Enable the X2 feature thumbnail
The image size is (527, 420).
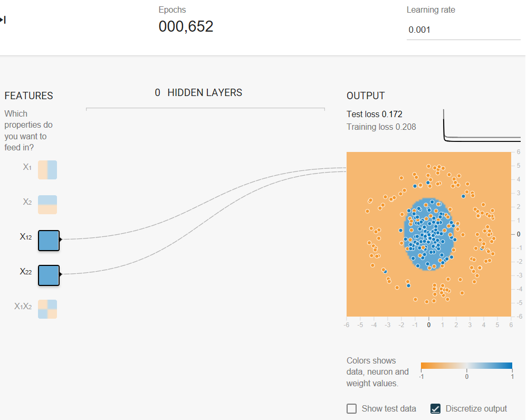pyautogui.click(x=47, y=205)
